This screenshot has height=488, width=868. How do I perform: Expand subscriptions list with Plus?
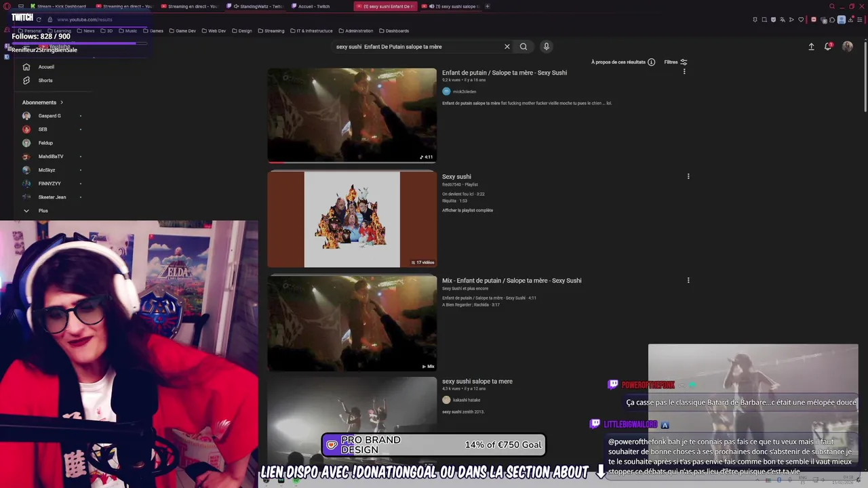43,211
